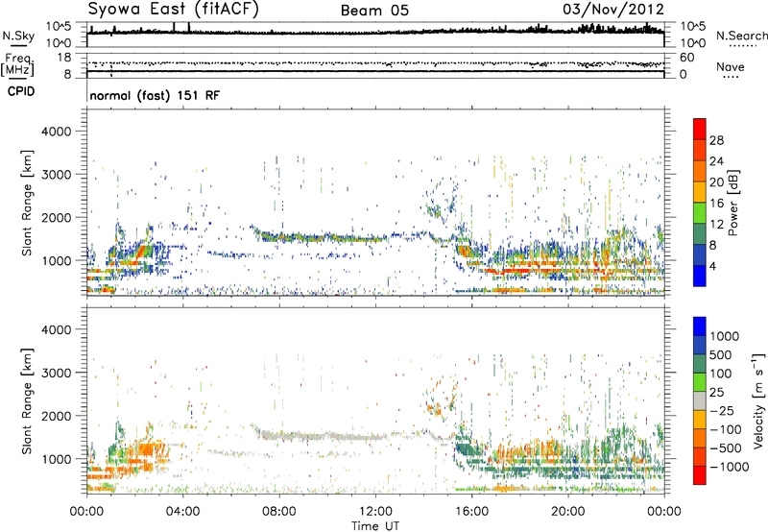768x532 pixels.
Task: Click the gray segment of the Velocity colorbar
Action: click(x=700, y=401)
